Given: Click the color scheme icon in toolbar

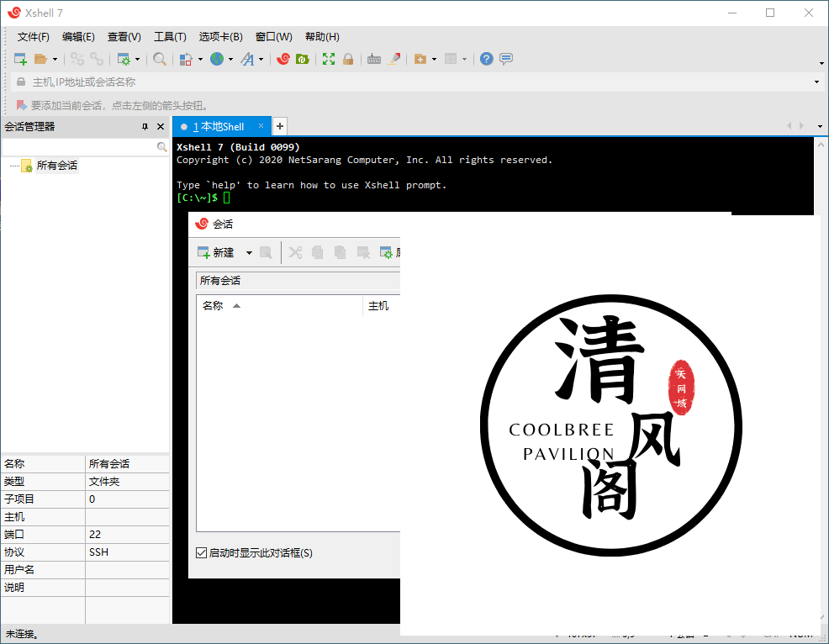Looking at the screenshot, I should coord(186,59).
